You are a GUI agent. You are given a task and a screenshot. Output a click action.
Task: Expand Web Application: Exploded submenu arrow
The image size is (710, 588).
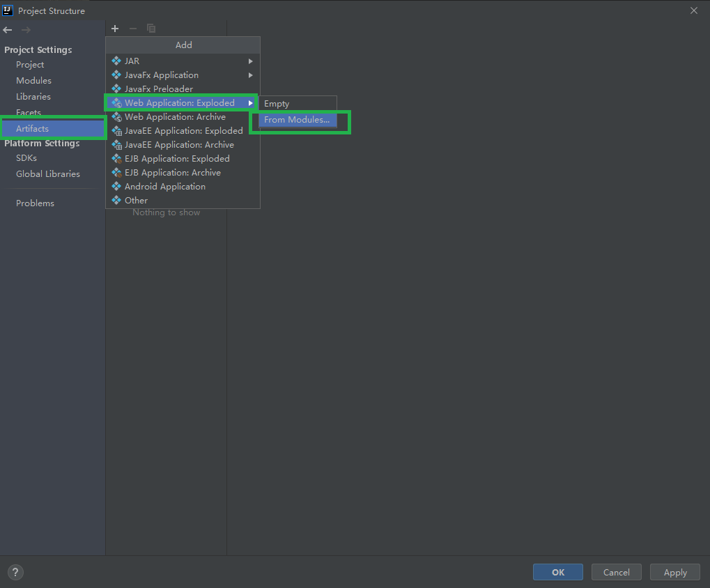point(250,103)
